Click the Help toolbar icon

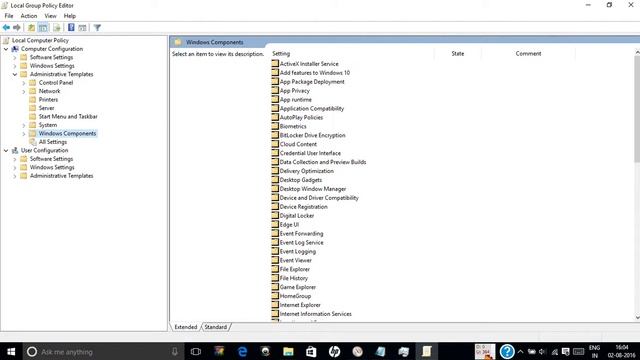pos(71,28)
